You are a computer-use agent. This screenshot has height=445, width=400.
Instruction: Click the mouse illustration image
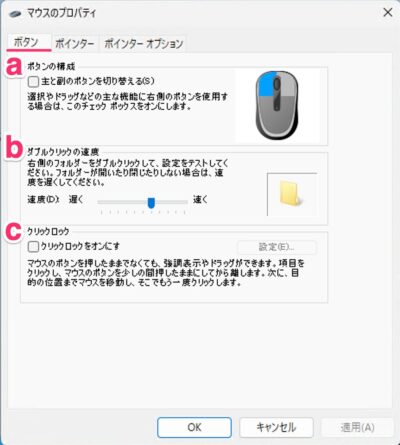click(277, 105)
